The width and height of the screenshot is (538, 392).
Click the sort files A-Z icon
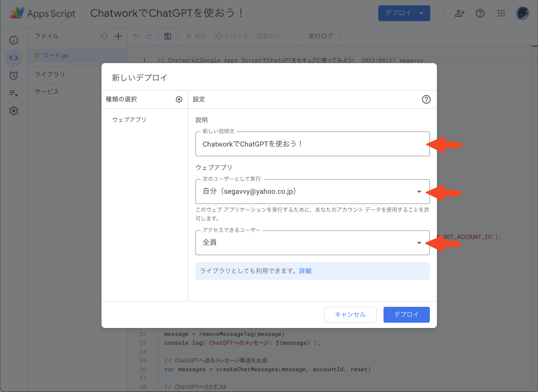pyautogui.click(x=104, y=36)
